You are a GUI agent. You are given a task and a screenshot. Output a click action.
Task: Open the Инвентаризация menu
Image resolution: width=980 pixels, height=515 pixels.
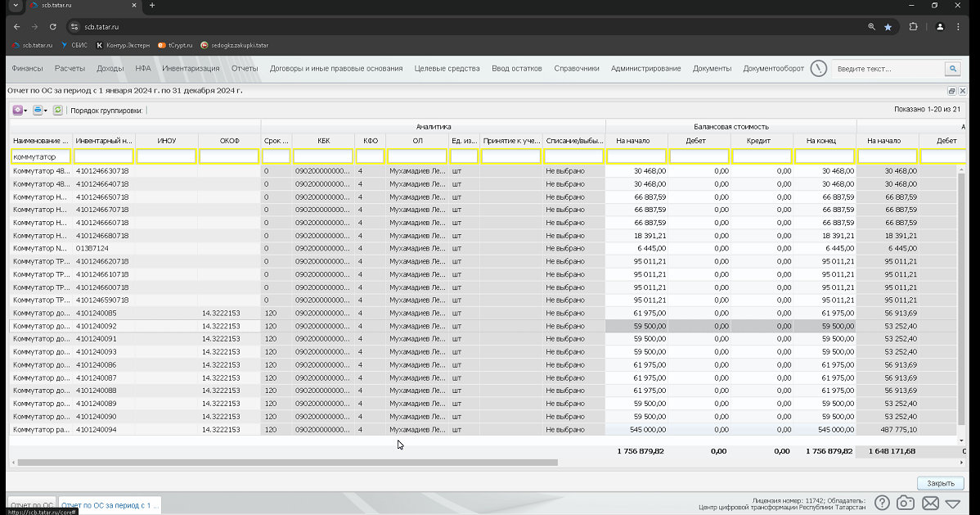[191, 68]
